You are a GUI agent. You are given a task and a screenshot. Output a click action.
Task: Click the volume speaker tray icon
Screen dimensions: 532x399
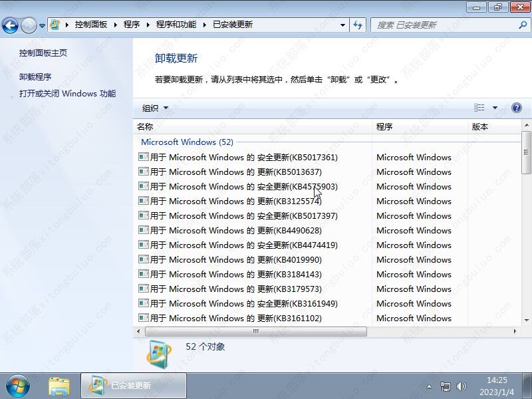point(462,386)
